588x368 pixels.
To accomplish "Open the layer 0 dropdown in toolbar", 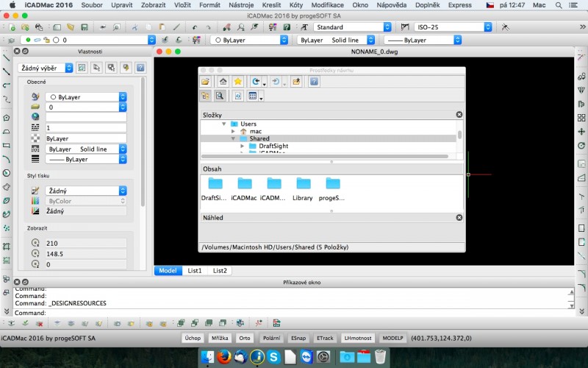I will pyautogui.click(x=88, y=40).
